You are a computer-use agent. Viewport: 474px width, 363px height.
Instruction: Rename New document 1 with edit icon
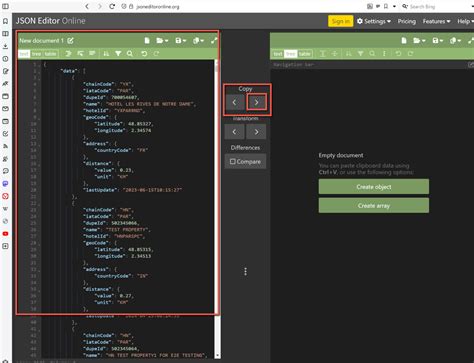(x=70, y=41)
